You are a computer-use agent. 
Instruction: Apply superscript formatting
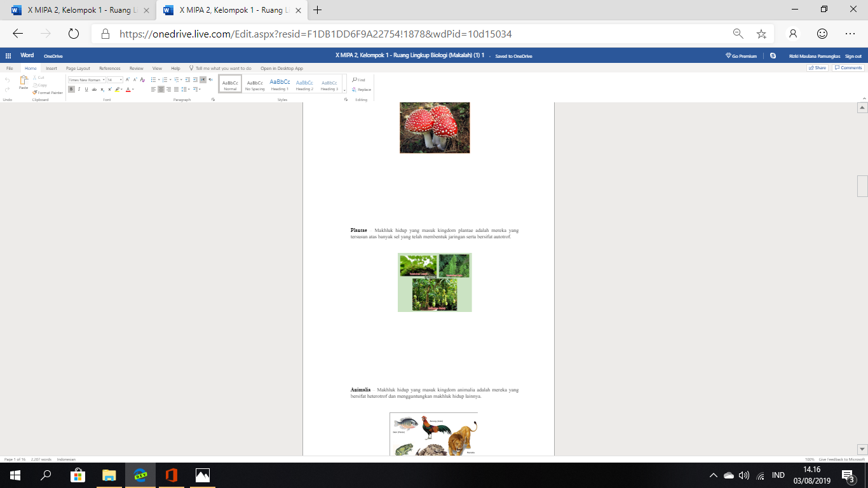pyautogui.click(x=110, y=90)
